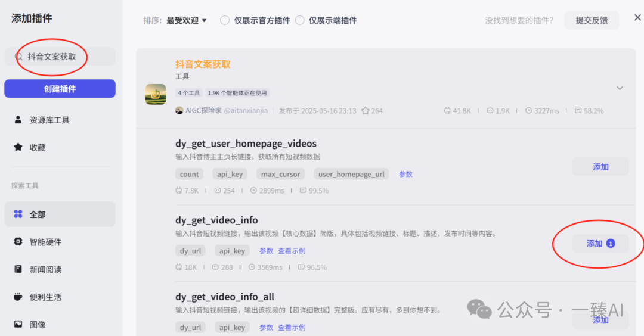
Task: Click the 全部 grid icon
Action: pyautogui.click(x=18, y=214)
